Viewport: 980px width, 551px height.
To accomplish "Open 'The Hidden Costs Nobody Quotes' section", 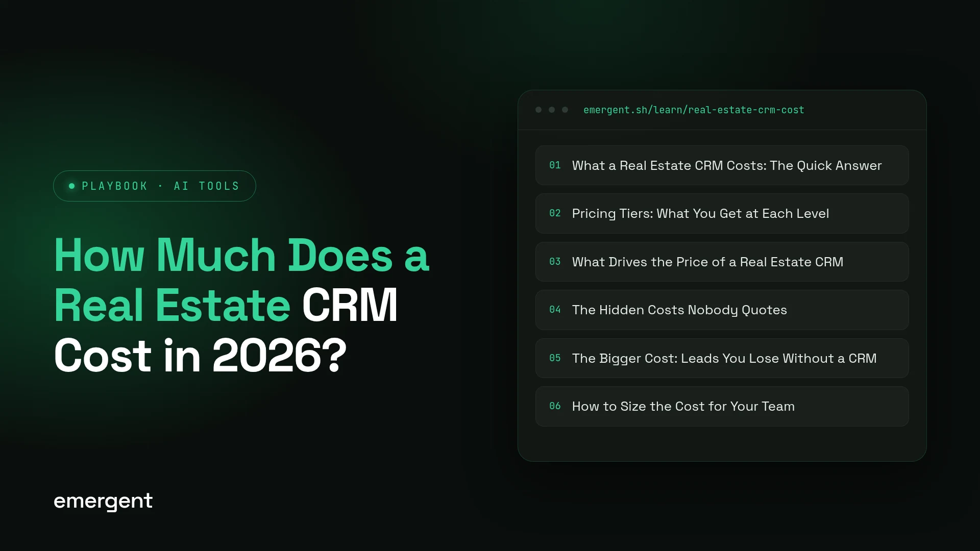I will pyautogui.click(x=722, y=310).
